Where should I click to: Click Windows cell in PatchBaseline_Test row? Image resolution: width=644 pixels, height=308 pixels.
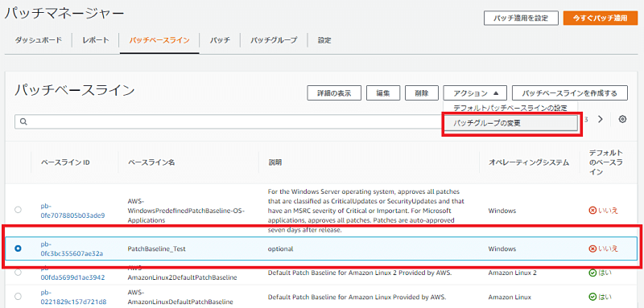tap(502, 248)
